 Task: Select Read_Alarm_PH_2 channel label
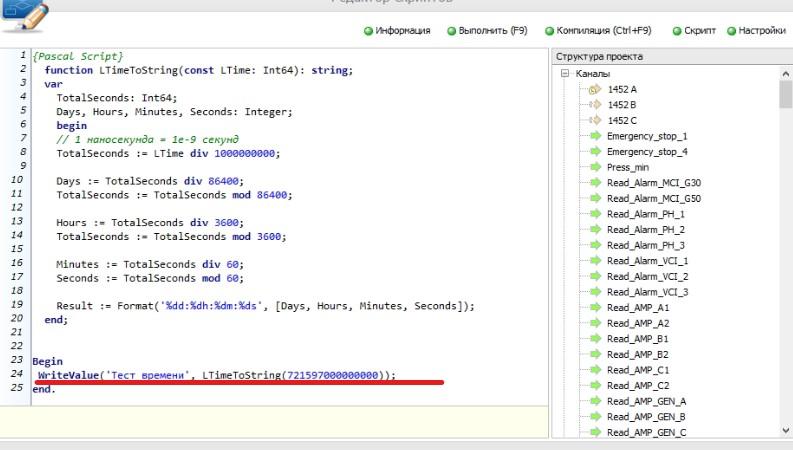click(646, 230)
